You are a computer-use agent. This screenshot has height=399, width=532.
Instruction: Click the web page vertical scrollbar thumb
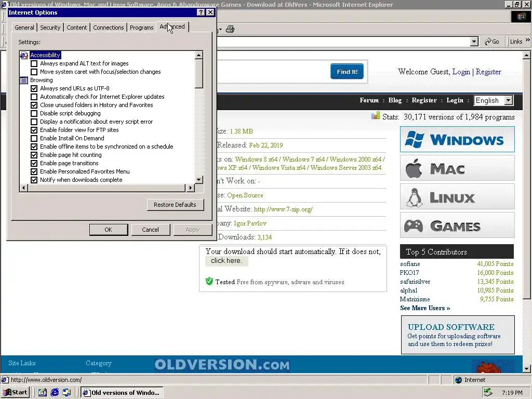tap(527, 179)
